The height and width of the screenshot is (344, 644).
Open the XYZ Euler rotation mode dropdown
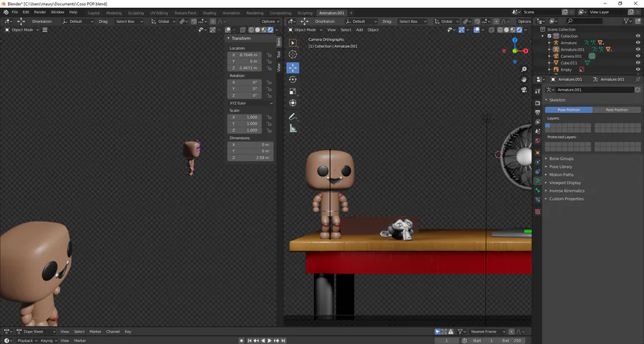(250, 103)
